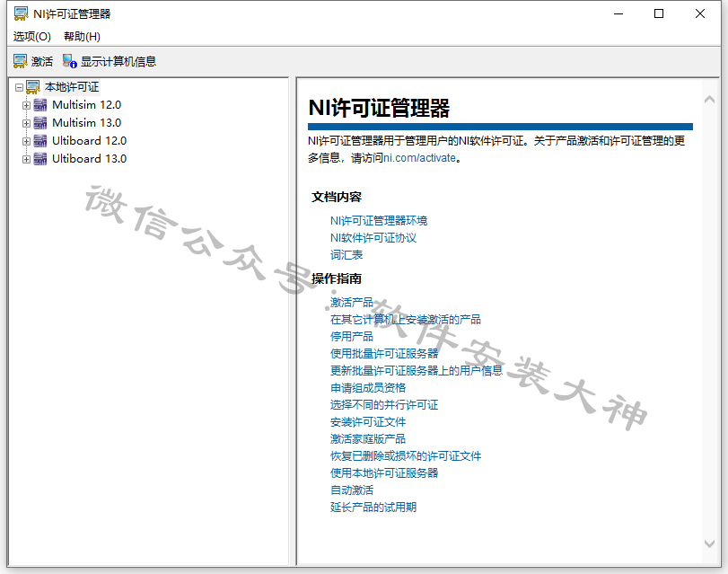This screenshot has height=574, width=728.
Task: Open the 词汇表 link
Action: point(346,255)
